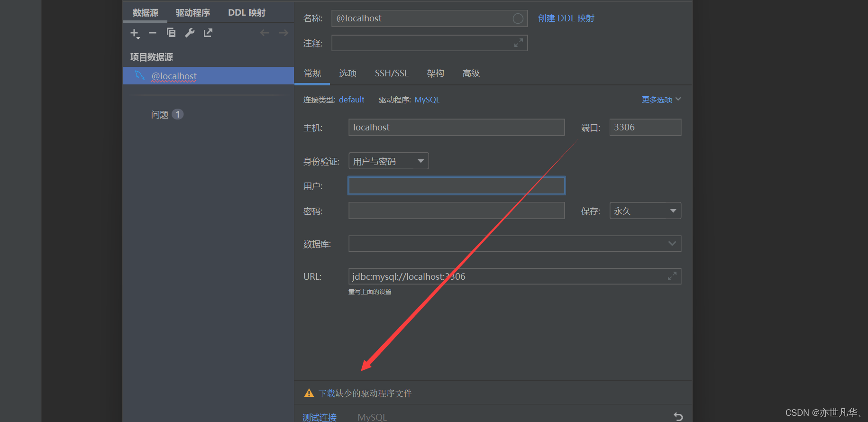Focus the 主机 localhost field
This screenshot has height=422, width=868.
pos(457,127)
